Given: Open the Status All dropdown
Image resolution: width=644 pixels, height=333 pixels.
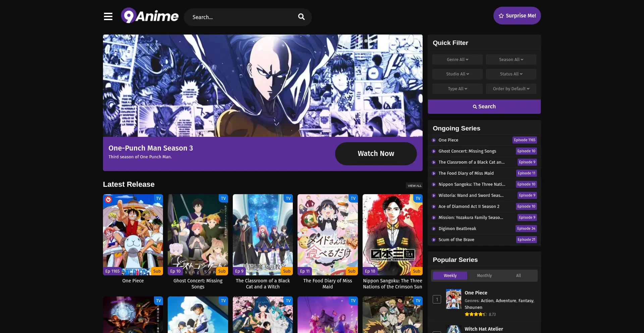Looking at the screenshot, I should (x=511, y=74).
